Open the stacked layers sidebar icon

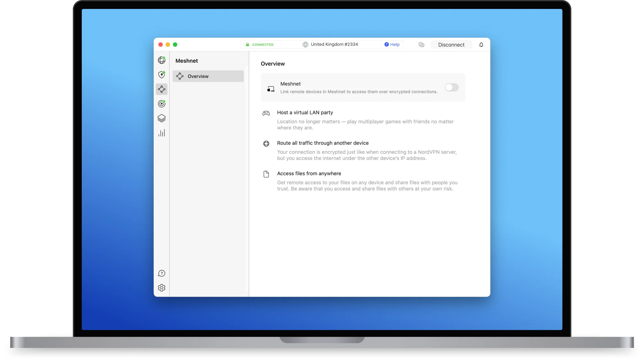click(162, 118)
